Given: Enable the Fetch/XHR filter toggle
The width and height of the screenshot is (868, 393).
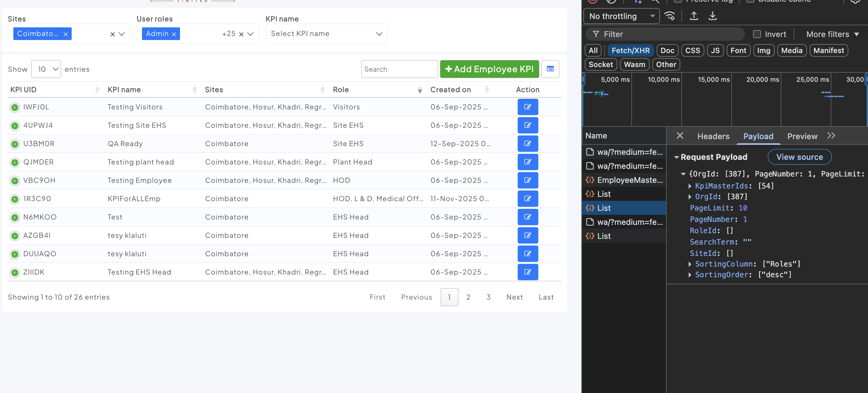Looking at the screenshot, I should [630, 51].
